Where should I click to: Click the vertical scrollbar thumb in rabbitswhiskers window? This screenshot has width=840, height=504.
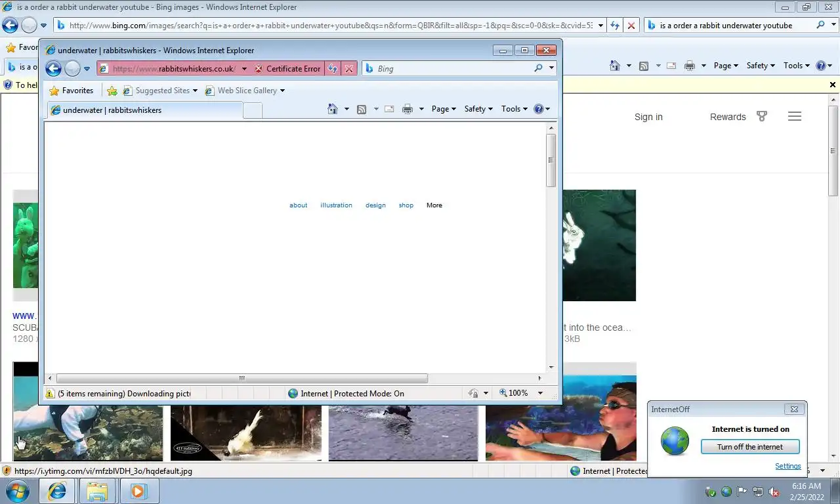[x=551, y=160]
